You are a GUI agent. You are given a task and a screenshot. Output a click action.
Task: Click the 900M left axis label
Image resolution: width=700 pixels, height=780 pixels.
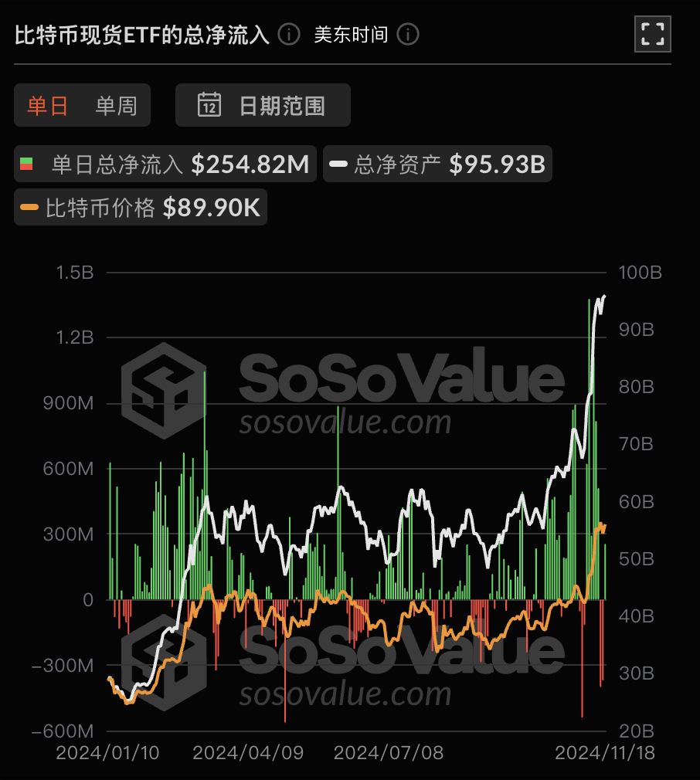[x=68, y=403]
